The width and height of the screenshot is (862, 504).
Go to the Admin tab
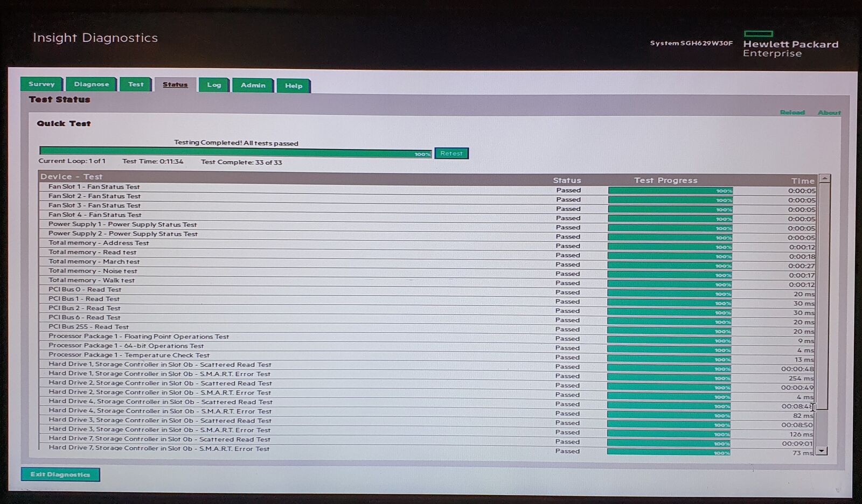point(253,86)
